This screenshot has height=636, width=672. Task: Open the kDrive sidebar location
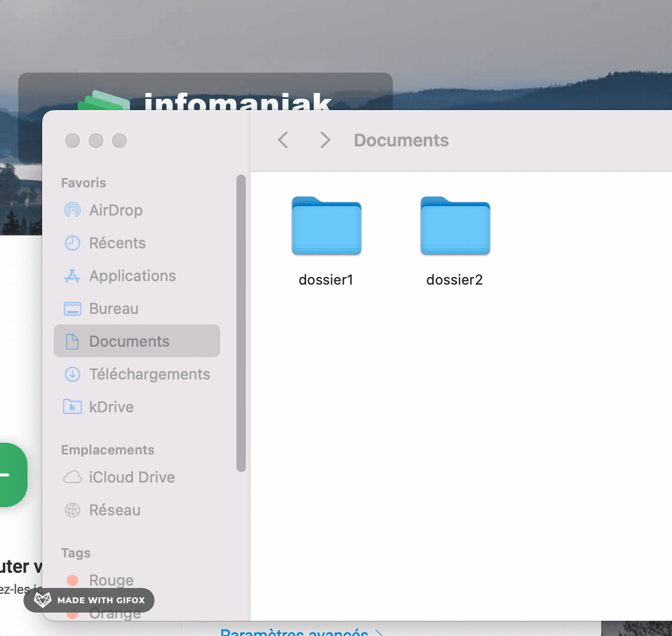click(x=111, y=407)
